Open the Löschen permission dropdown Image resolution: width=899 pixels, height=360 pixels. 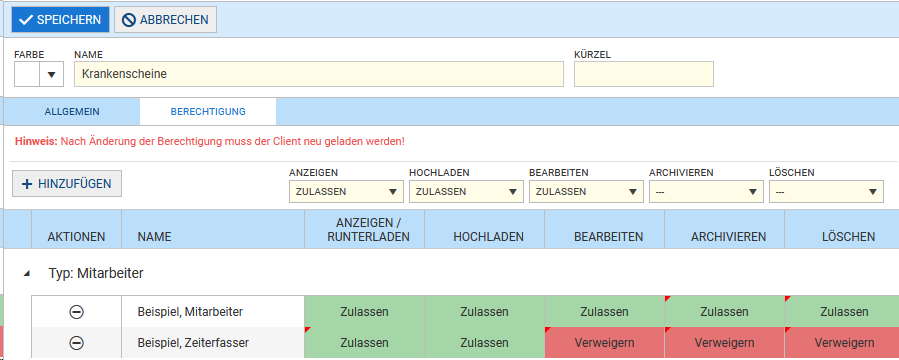tap(826, 191)
